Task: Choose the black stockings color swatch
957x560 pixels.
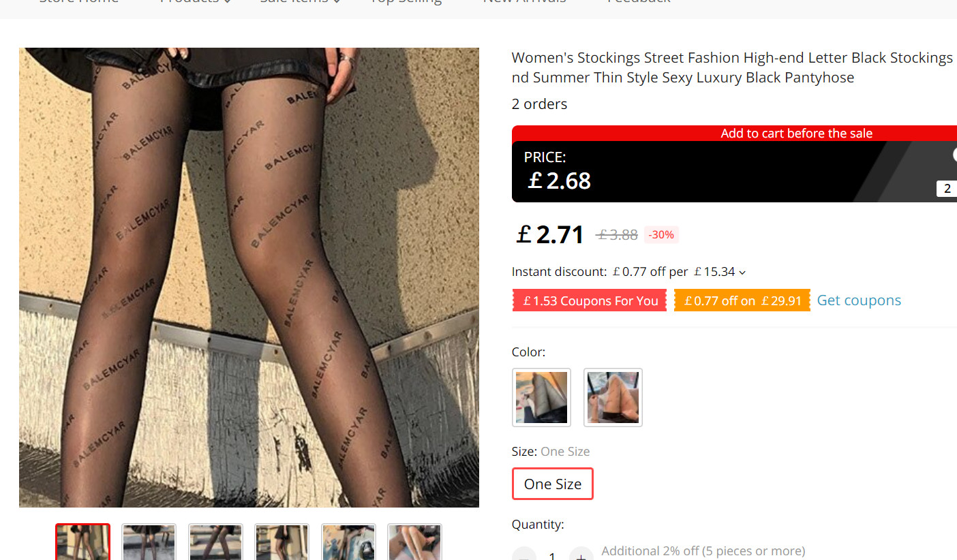Action: 541,397
